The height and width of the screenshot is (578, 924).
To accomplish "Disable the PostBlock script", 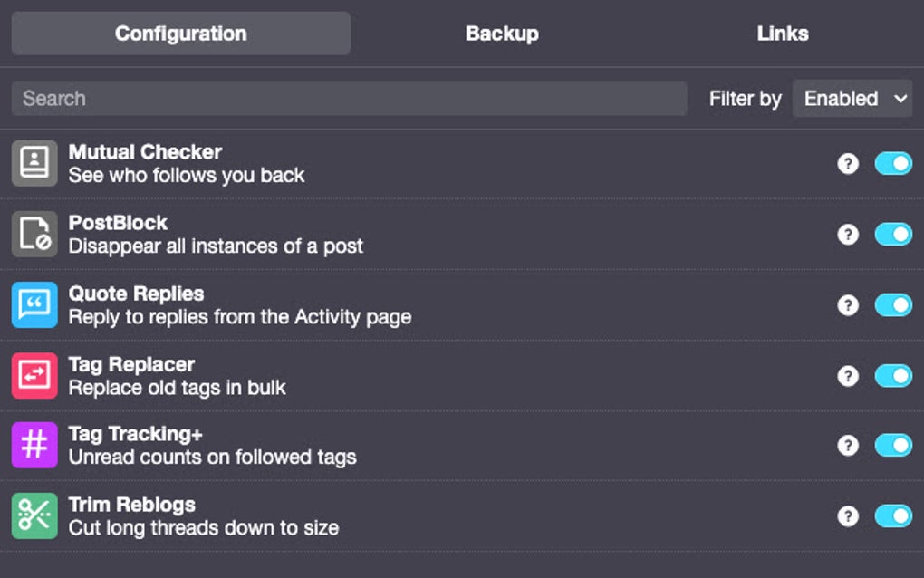I will pyautogui.click(x=891, y=233).
